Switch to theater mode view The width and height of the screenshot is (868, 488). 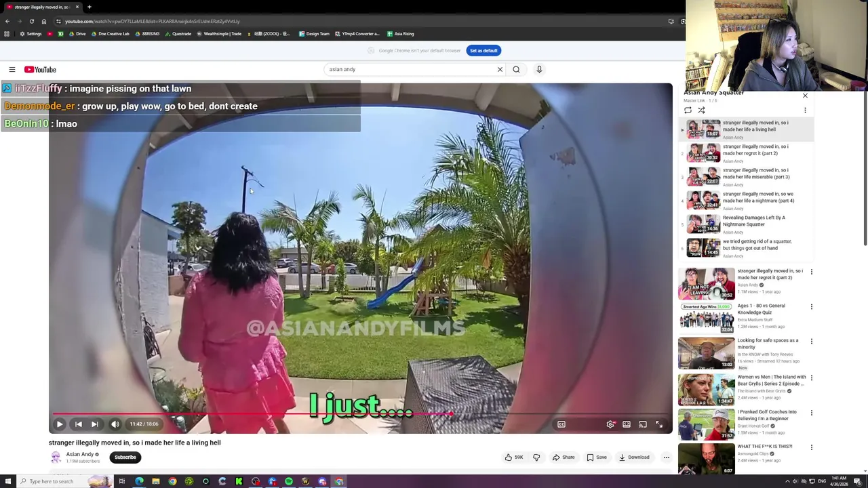[627, 424]
